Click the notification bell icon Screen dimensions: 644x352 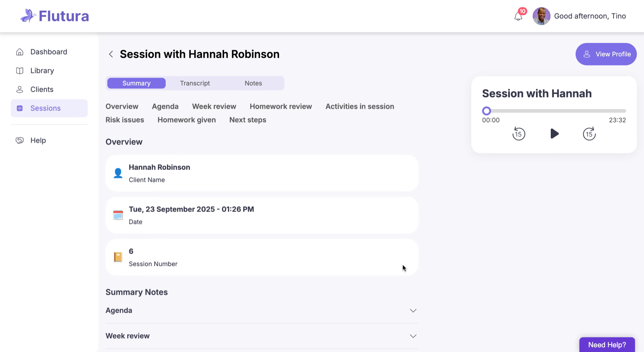click(518, 16)
